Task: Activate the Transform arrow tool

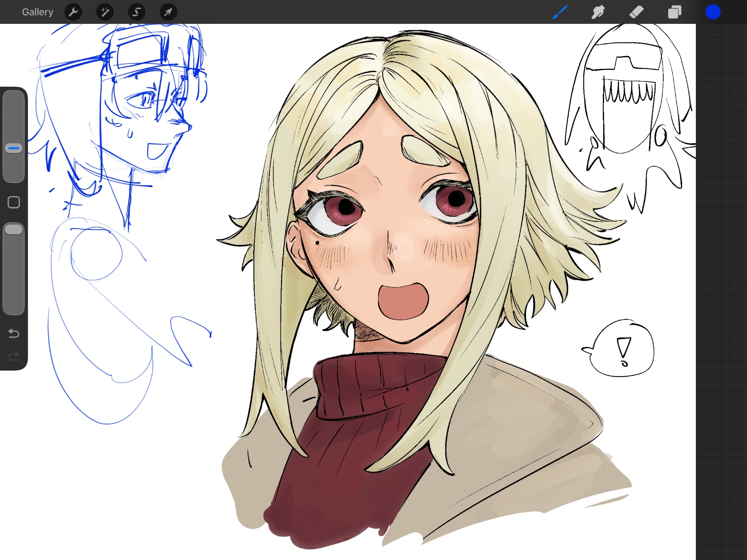Action: click(x=168, y=12)
